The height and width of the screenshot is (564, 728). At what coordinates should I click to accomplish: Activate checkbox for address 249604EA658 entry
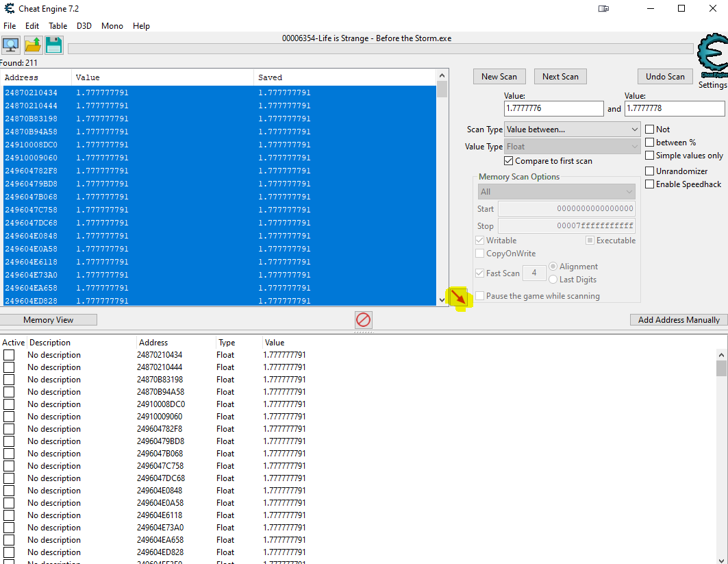(x=9, y=540)
